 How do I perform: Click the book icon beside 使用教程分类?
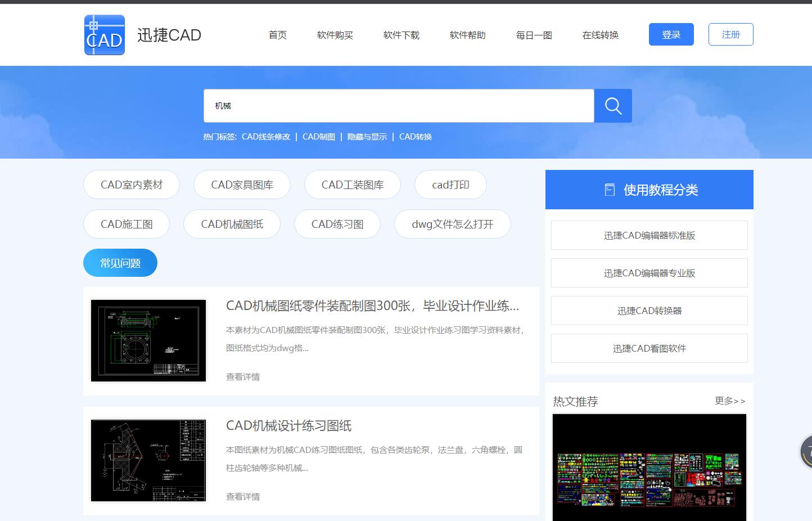point(610,190)
